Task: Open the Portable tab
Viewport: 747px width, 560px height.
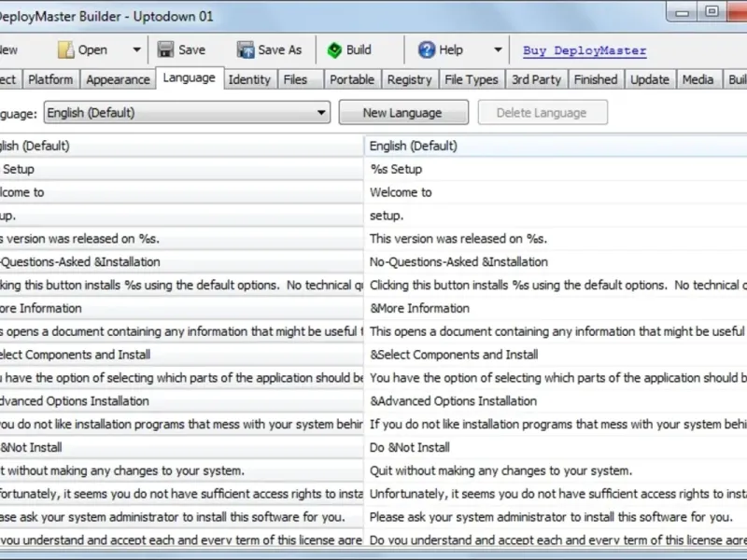Action: 352,79
